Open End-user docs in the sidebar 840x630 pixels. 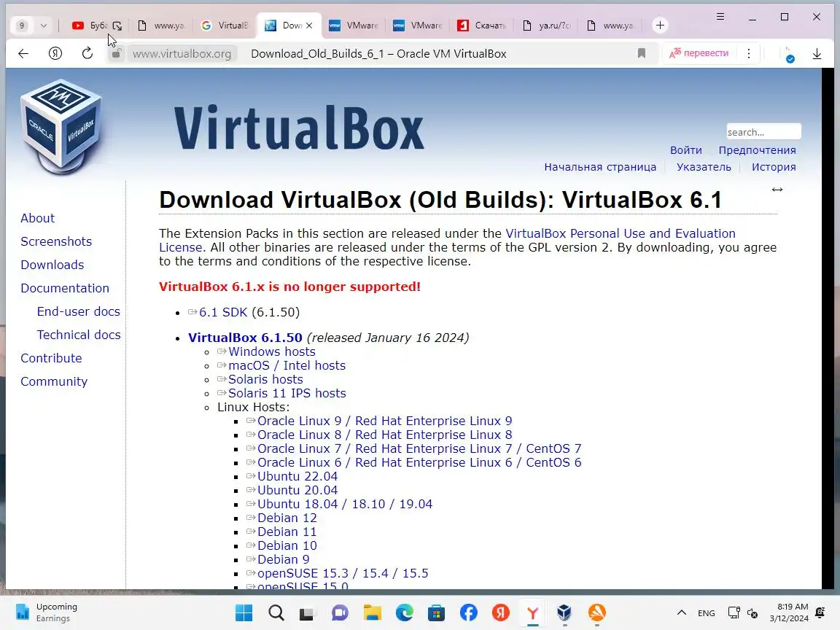pyautogui.click(x=78, y=311)
